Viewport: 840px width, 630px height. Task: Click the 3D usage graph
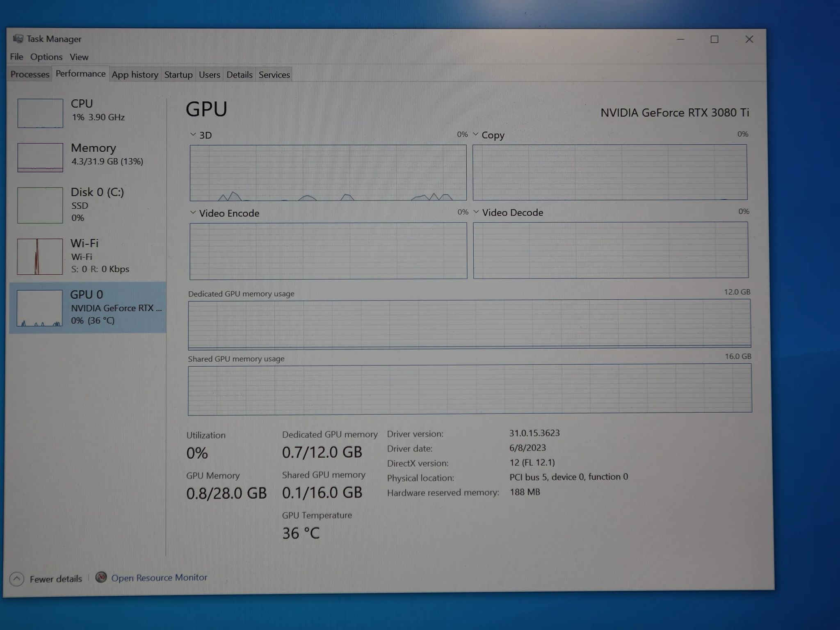[x=328, y=173]
